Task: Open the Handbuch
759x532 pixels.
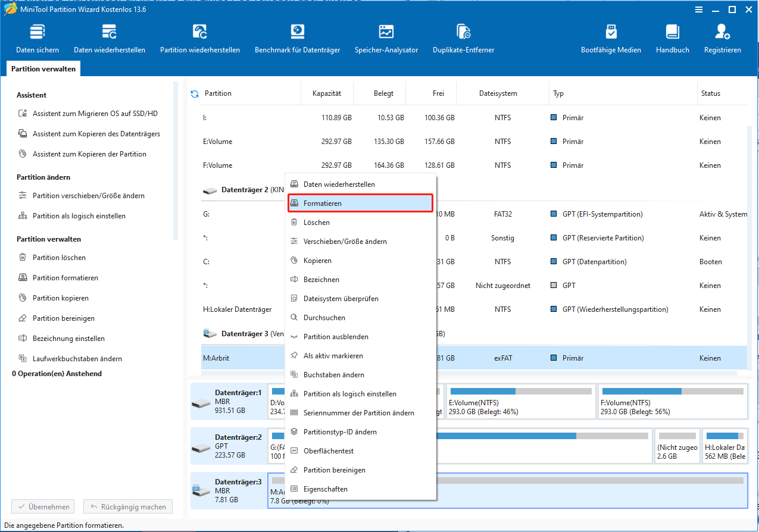Action: point(673,39)
